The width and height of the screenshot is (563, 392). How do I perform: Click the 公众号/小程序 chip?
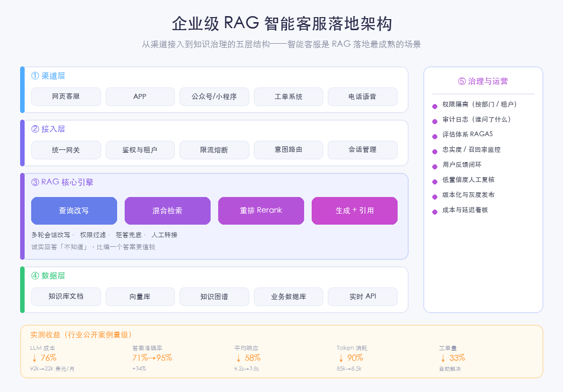tap(214, 96)
